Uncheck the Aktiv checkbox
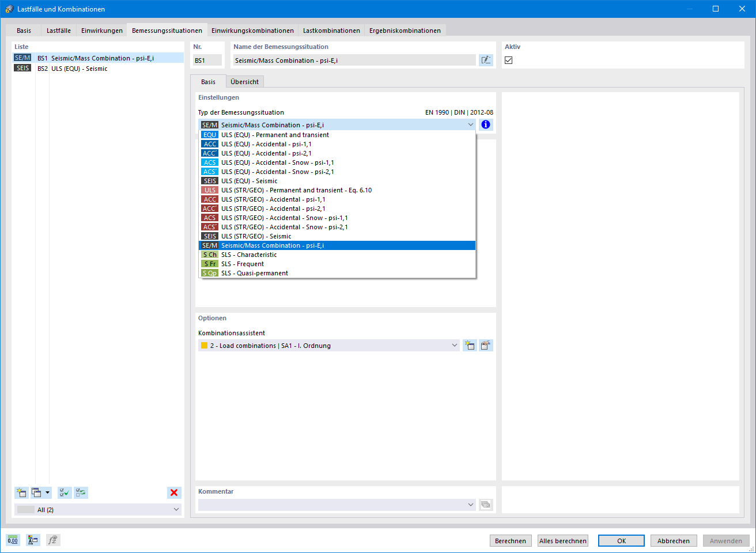 tap(508, 60)
